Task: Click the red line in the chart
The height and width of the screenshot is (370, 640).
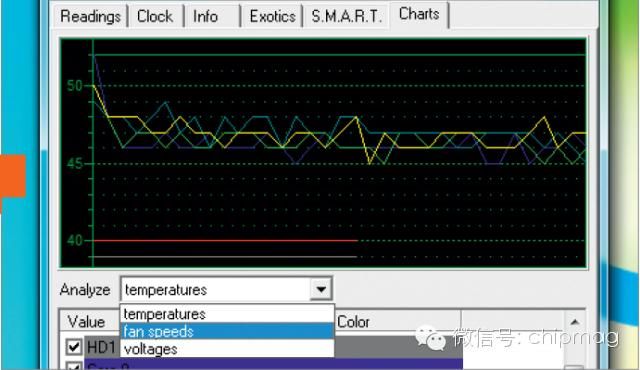Action: (x=225, y=241)
